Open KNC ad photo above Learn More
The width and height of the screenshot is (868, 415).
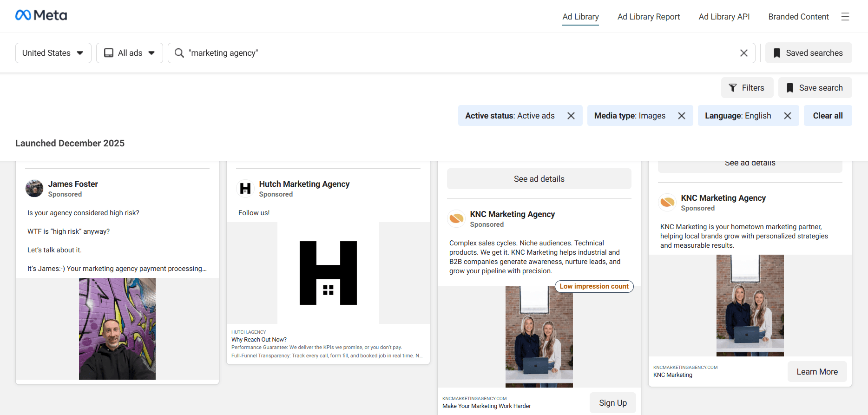pos(750,306)
